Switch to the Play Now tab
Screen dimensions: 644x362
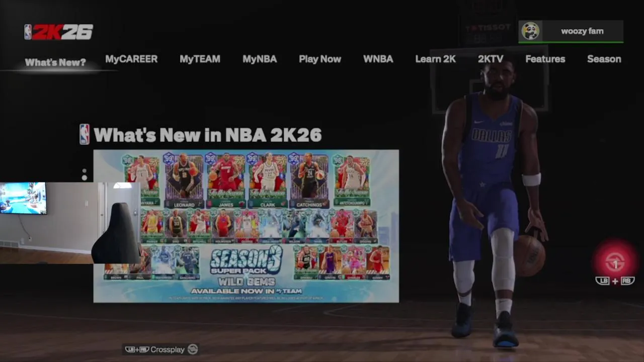(x=320, y=59)
